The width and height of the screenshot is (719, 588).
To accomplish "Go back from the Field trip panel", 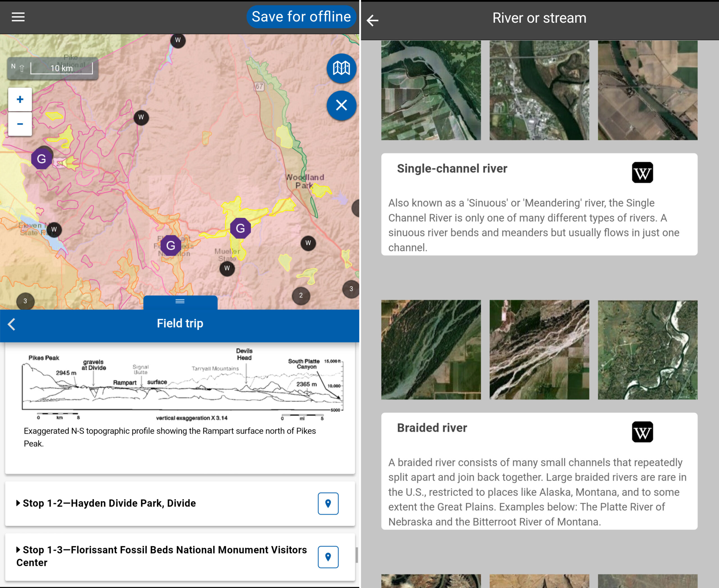I will coord(12,324).
